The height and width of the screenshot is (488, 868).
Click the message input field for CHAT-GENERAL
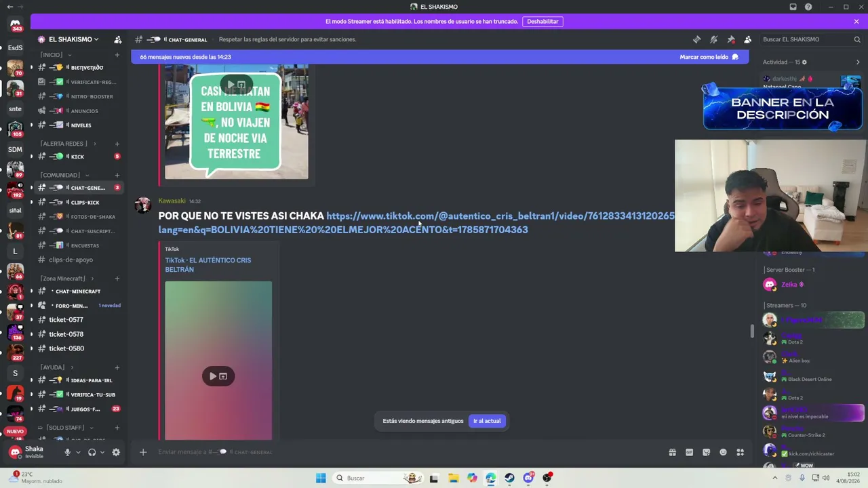(x=407, y=452)
